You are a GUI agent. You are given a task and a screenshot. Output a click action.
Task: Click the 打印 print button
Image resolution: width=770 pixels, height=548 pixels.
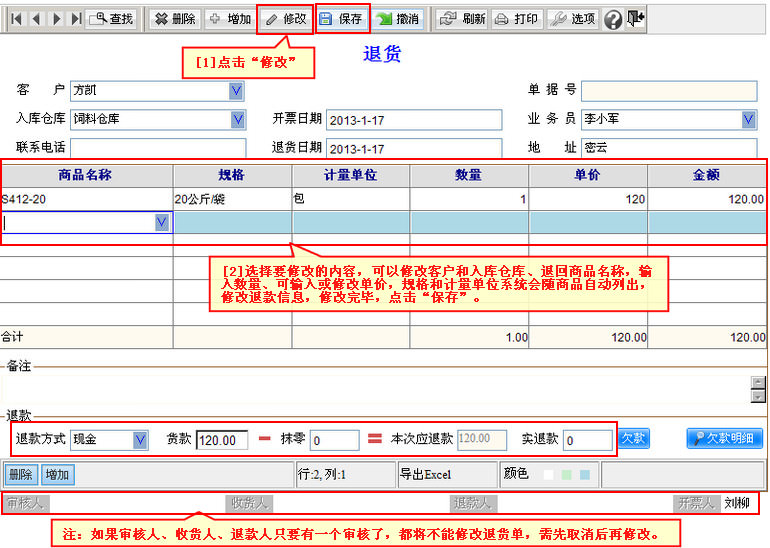pos(517,19)
